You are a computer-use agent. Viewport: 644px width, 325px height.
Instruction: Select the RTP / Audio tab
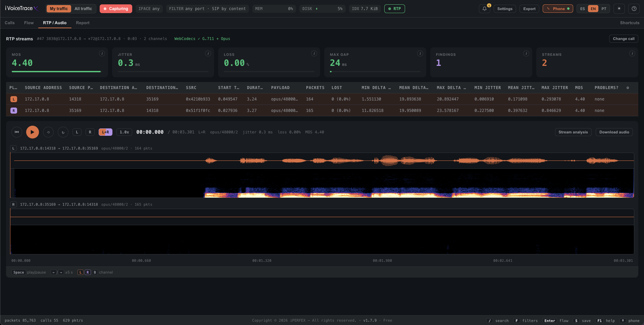click(x=55, y=23)
